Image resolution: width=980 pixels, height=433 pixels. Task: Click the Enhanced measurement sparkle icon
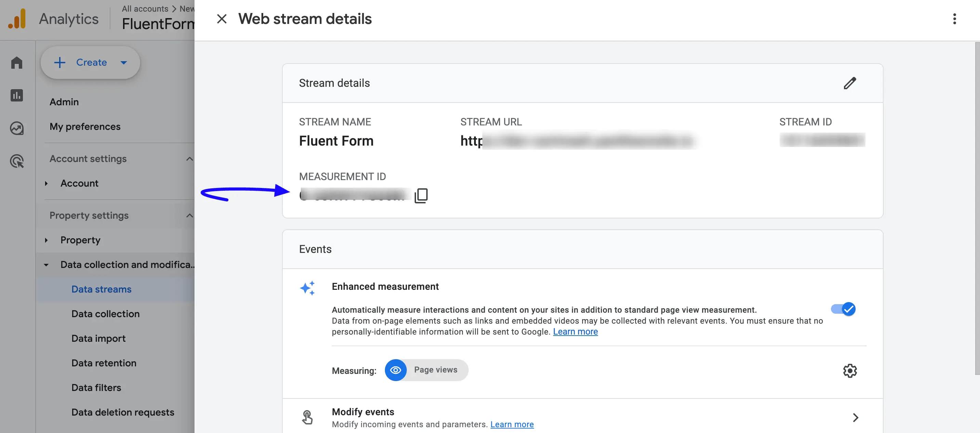coord(307,288)
